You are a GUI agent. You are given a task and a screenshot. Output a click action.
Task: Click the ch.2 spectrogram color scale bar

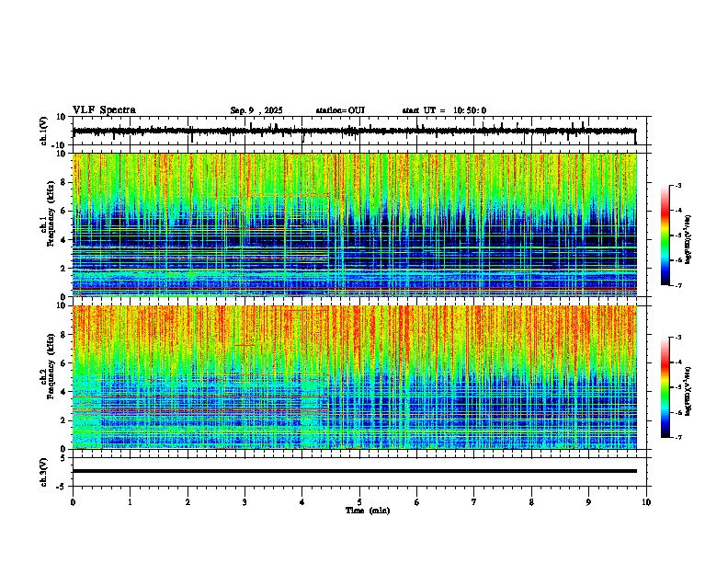(x=665, y=387)
